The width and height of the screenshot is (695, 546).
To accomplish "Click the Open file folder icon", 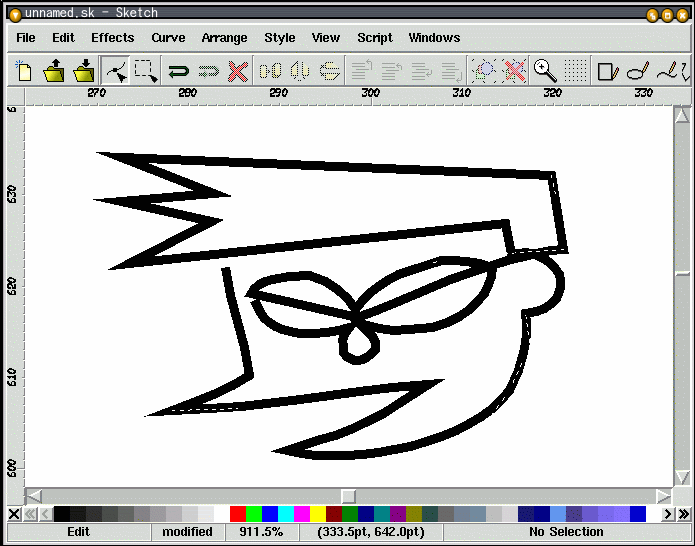I will 54,71.
